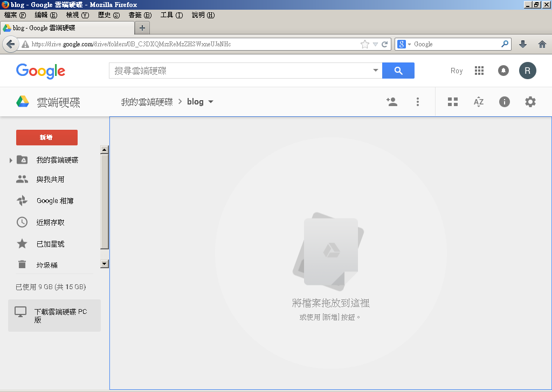The height and width of the screenshot is (392, 552).
Task: Click the sidebar scrollbar down arrow
Action: 104,264
